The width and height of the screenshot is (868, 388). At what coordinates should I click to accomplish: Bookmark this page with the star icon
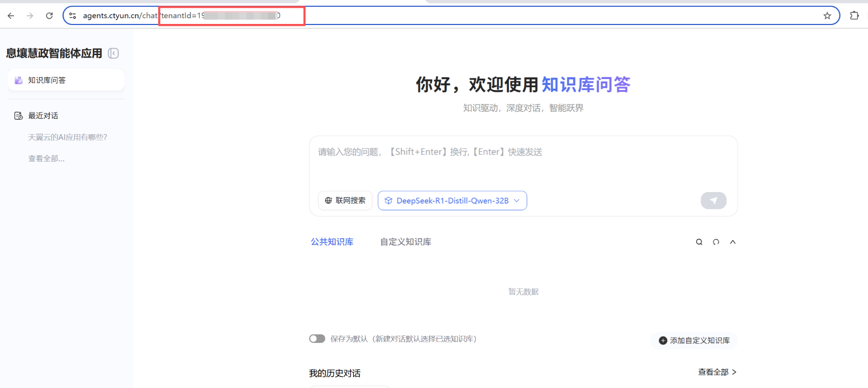pos(827,16)
